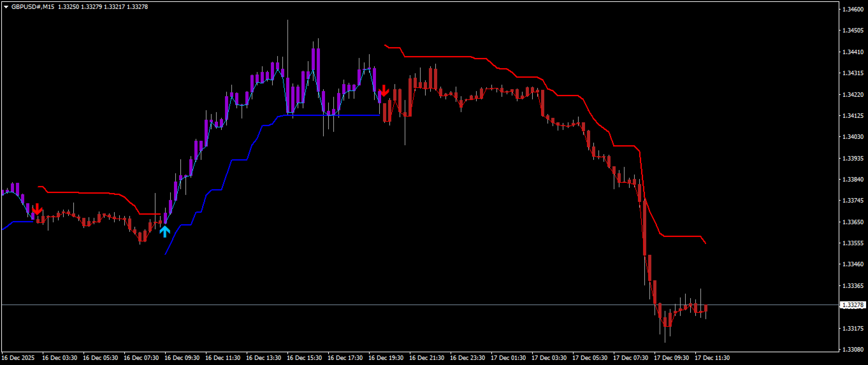The width and height of the screenshot is (868, 365).
Task: Click the 17 Dec 09:30 time label
Action: coord(672,358)
